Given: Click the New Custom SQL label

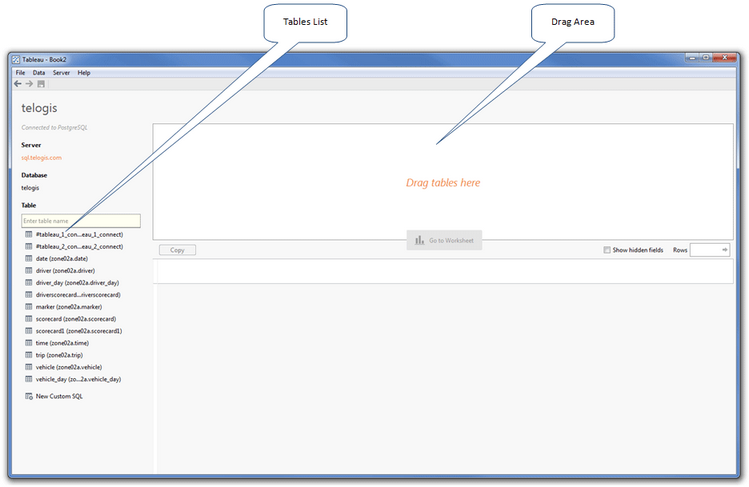Looking at the screenshot, I should 59,396.
